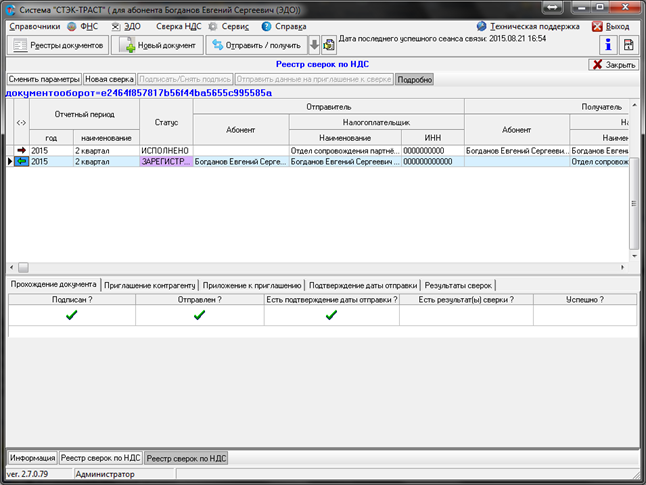Click the double-arrow title bar button
This screenshot has height=485, width=646.
(x=552, y=7)
